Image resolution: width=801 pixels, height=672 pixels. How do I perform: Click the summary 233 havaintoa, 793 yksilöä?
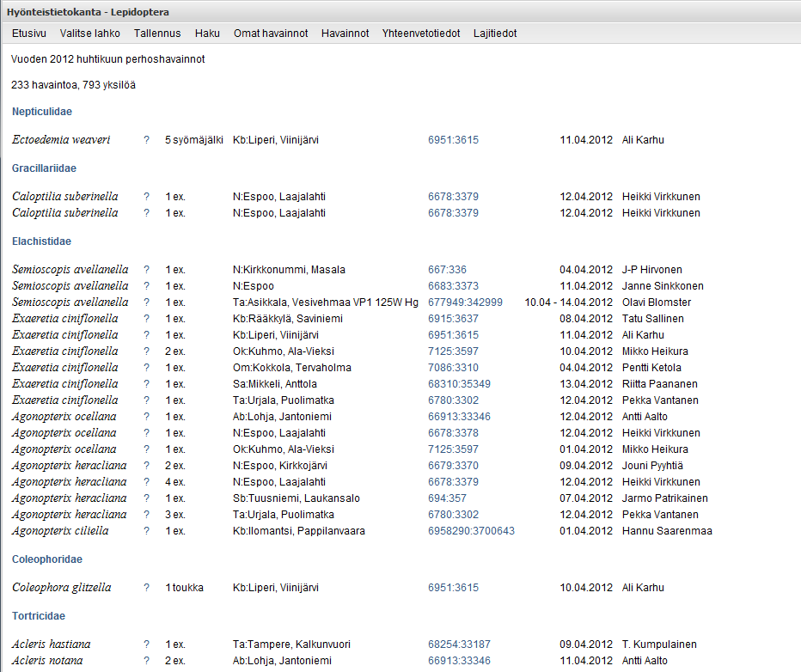74,85
